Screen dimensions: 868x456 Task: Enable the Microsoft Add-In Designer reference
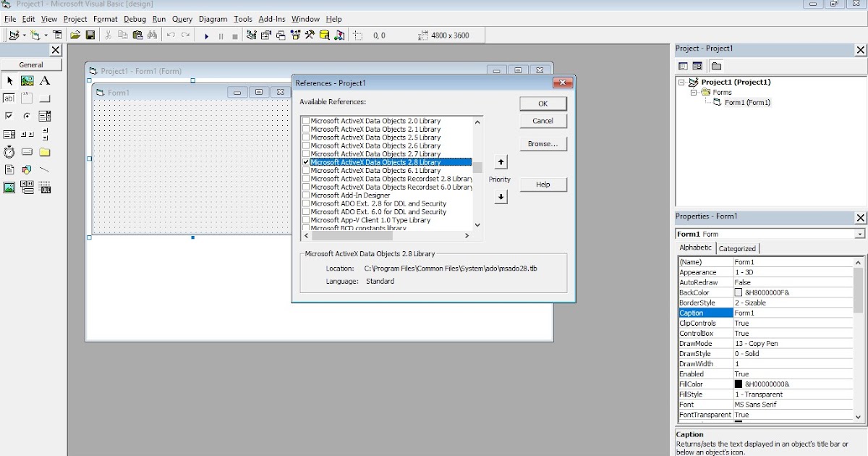[307, 195]
